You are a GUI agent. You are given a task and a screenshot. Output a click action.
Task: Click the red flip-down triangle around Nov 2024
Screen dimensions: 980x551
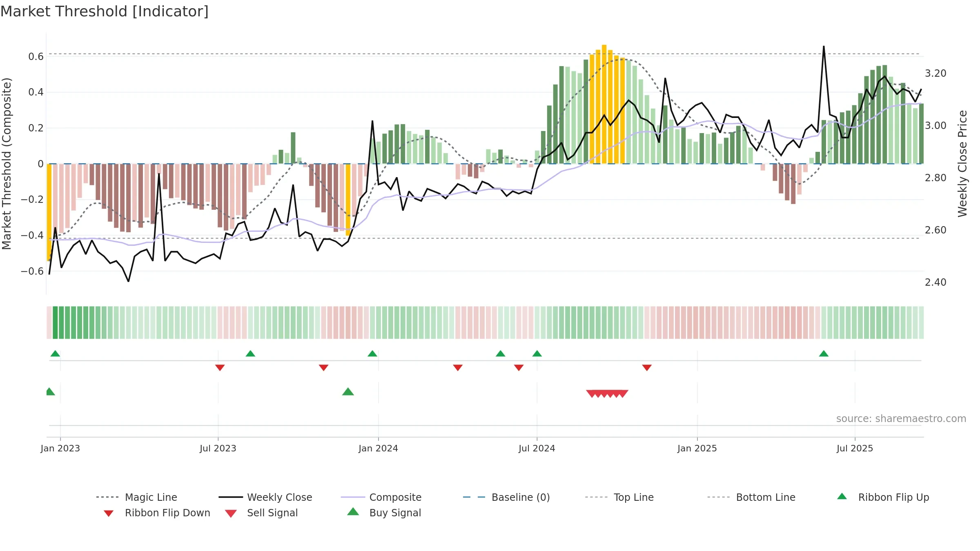coord(647,368)
